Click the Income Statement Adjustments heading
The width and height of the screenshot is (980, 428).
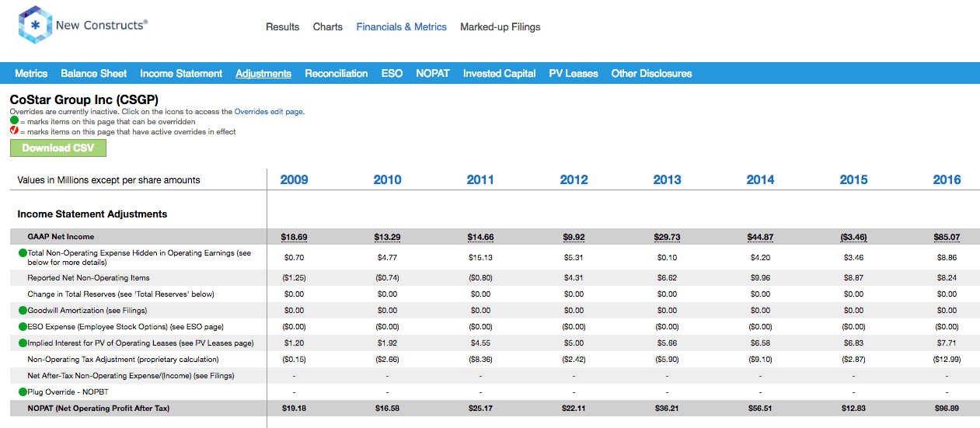point(92,214)
